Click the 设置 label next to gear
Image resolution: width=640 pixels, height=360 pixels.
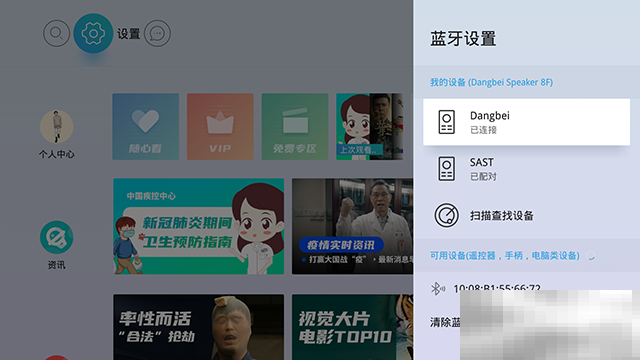click(x=129, y=33)
